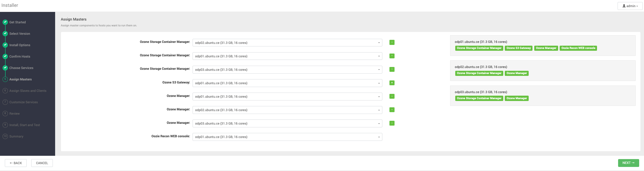Click the Install Options step checkmark icon
This screenshot has height=171, width=644.
pos(5,45)
